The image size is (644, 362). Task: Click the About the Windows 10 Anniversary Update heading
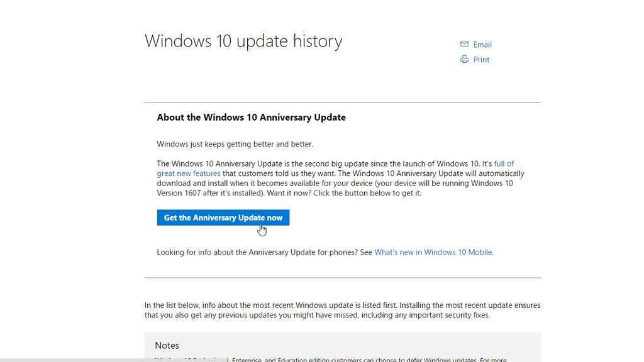point(251,118)
